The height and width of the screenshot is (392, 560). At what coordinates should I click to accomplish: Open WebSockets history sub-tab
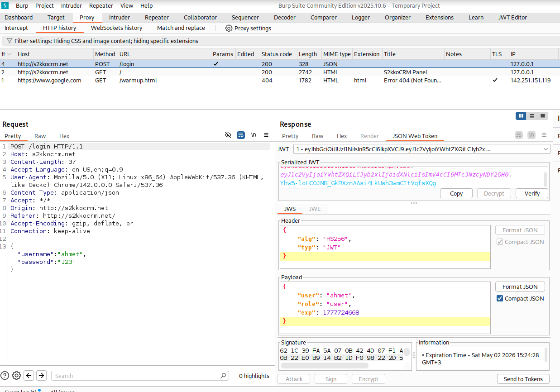click(117, 28)
